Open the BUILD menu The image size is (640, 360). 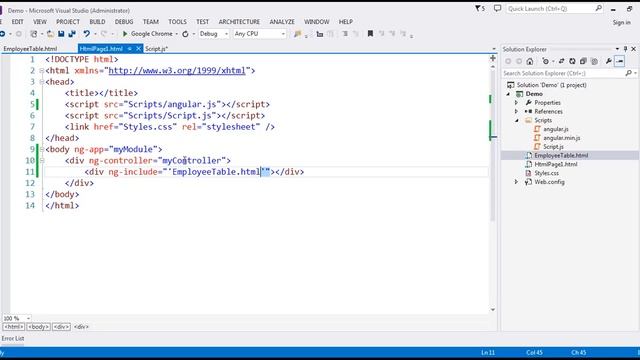click(97, 22)
